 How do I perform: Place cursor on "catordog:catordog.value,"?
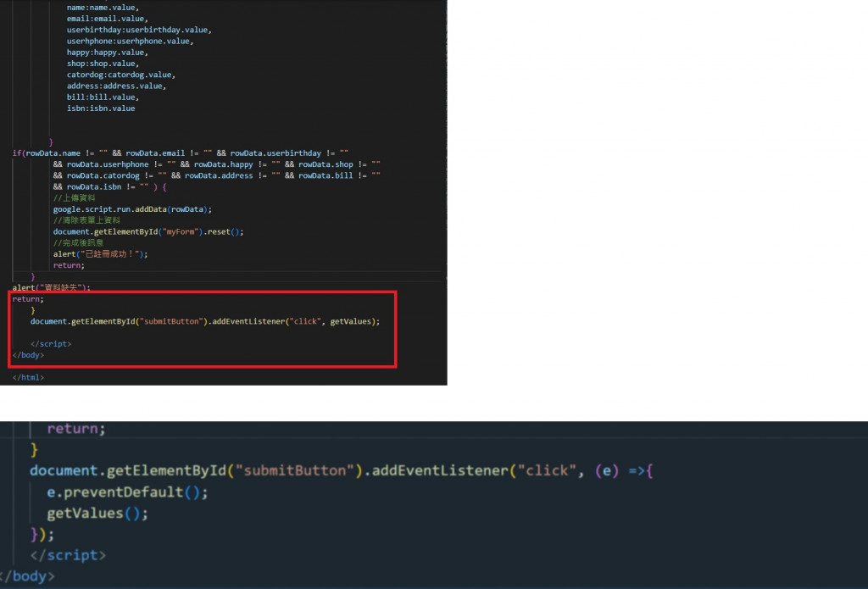point(120,75)
